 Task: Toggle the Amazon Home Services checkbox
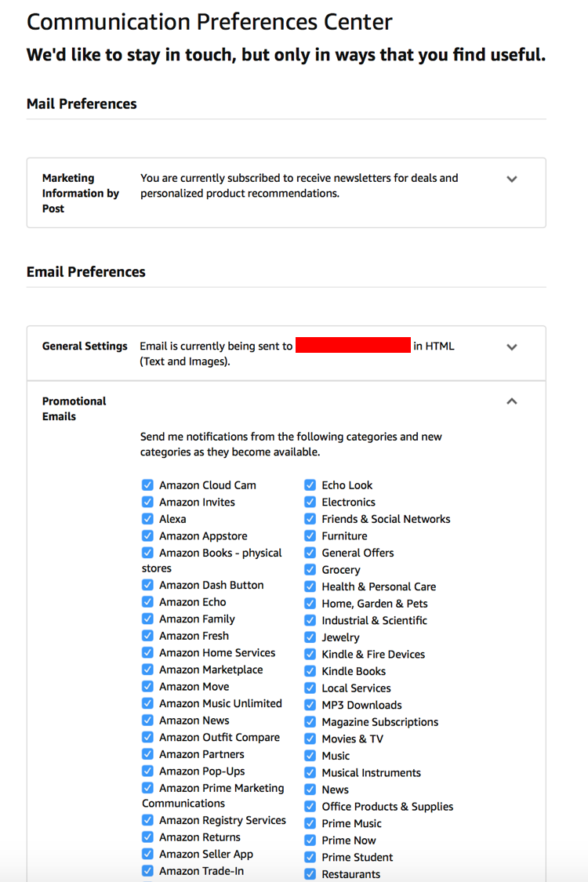pyautogui.click(x=147, y=652)
